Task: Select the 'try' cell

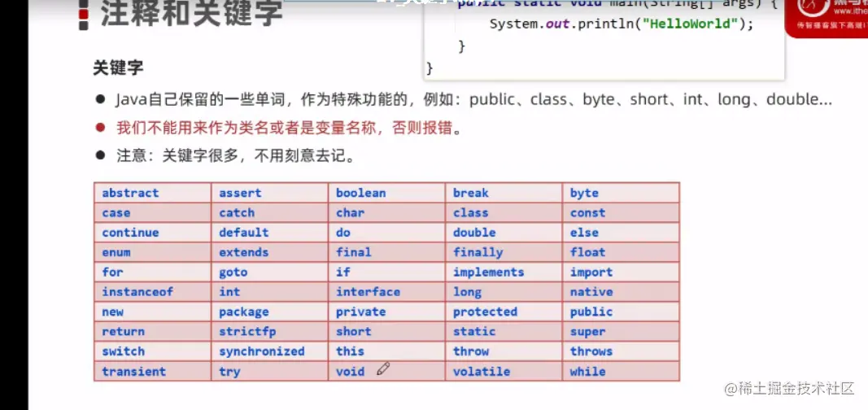Action: [x=269, y=371]
